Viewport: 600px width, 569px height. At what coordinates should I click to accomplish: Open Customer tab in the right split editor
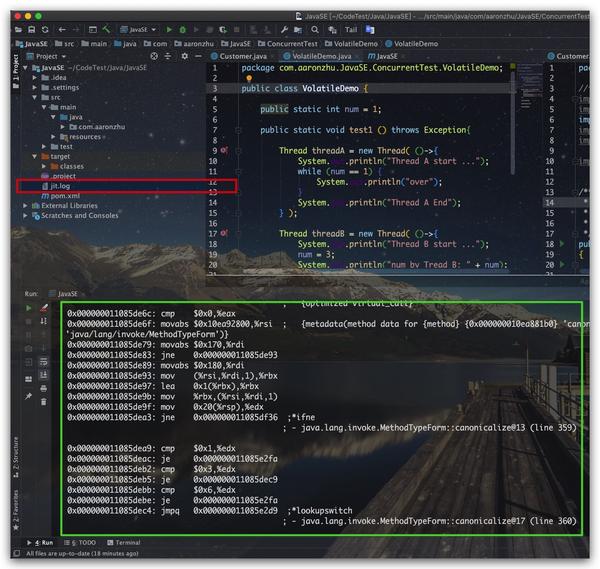click(569, 56)
